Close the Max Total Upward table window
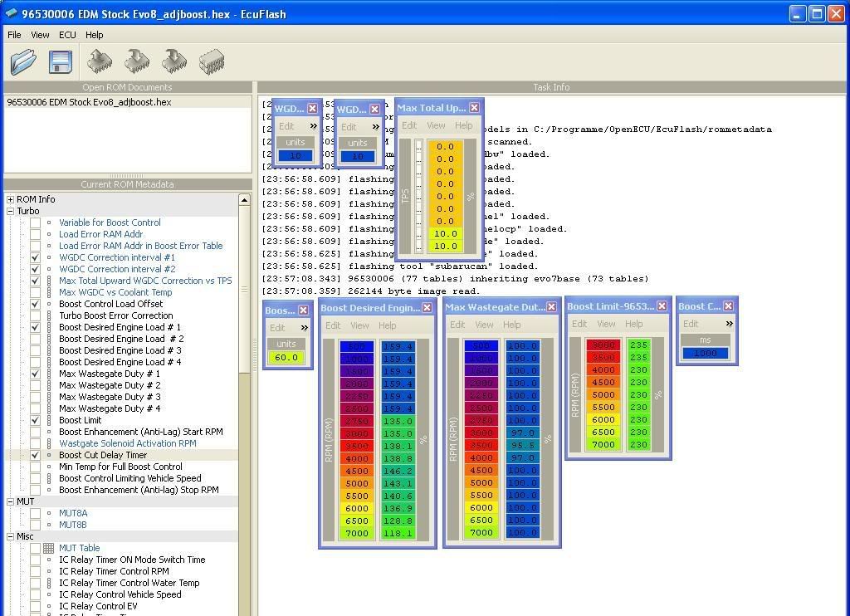This screenshot has width=850, height=616. (x=474, y=108)
